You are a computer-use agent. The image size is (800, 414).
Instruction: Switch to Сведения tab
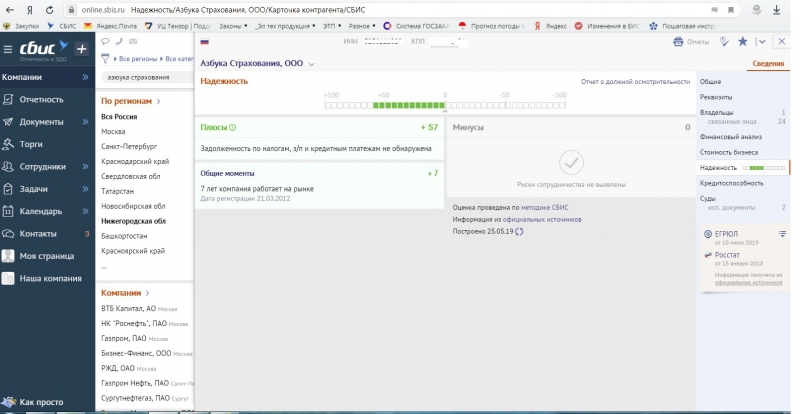[x=768, y=64]
